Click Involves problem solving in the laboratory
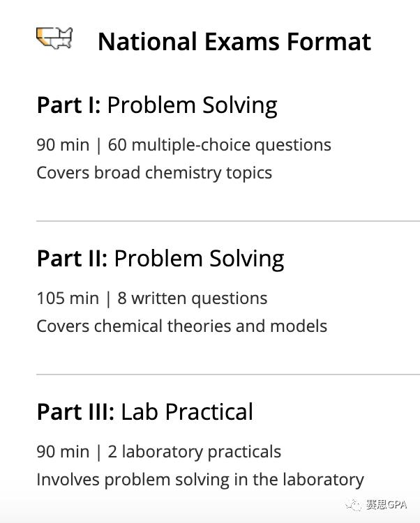This screenshot has height=523, width=420. [x=200, y=480]
